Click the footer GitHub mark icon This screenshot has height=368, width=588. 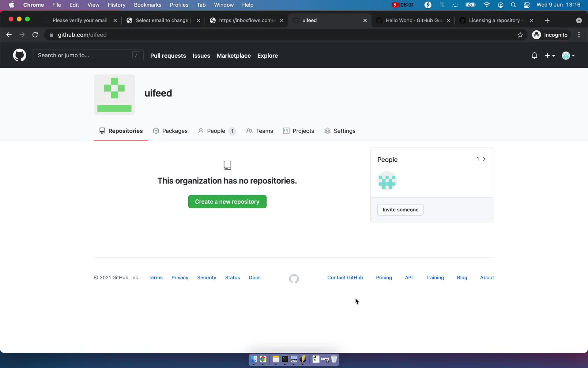coord(294,278)
